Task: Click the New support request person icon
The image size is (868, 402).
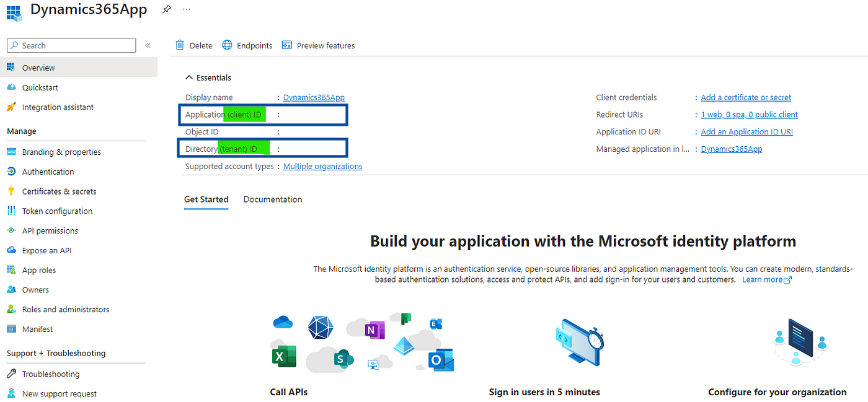Action: 11,393
